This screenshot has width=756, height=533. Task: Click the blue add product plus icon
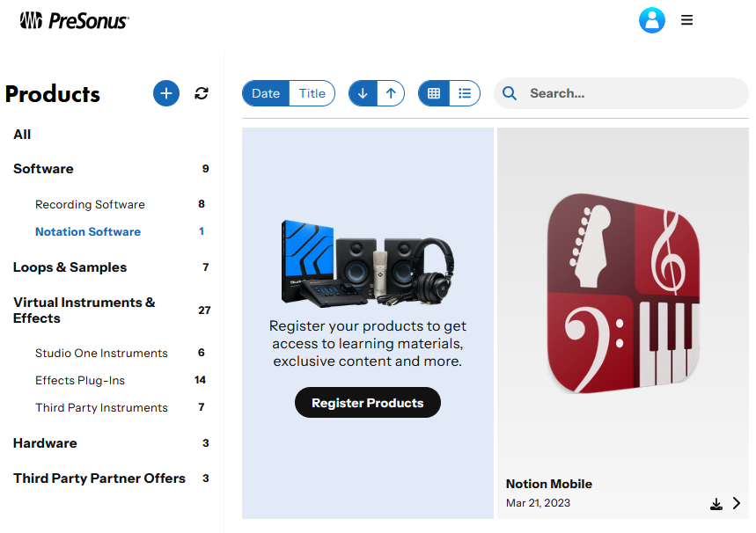[x=166, y=93]
